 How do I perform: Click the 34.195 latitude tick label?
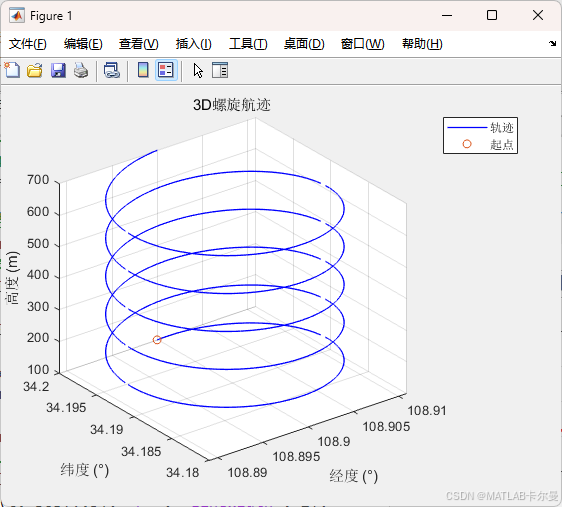tap(66, 408)
